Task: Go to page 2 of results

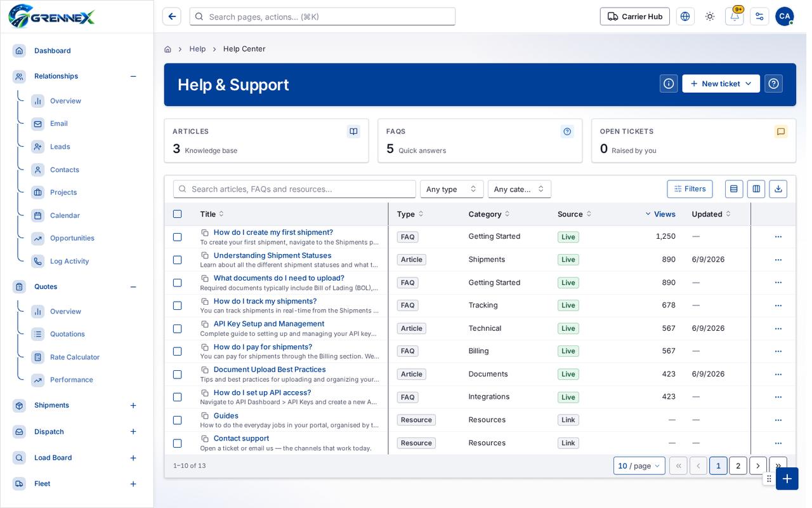Action: (738, 465)
